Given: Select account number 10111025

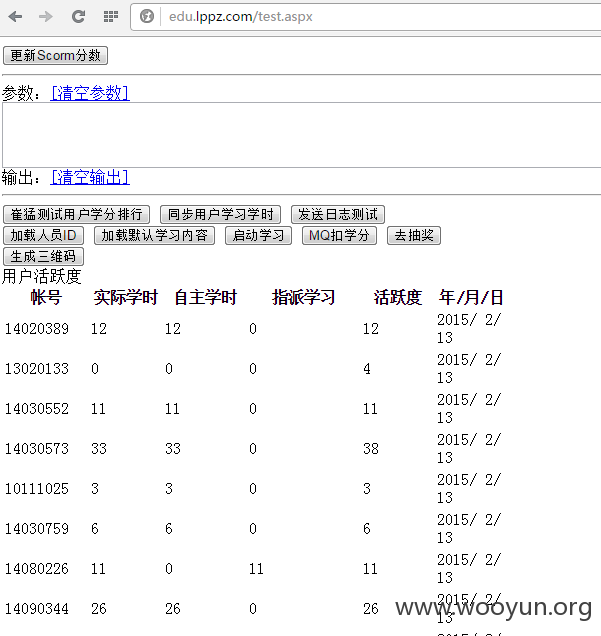Looking at the screenshot, I should click(x=37, y=489).
